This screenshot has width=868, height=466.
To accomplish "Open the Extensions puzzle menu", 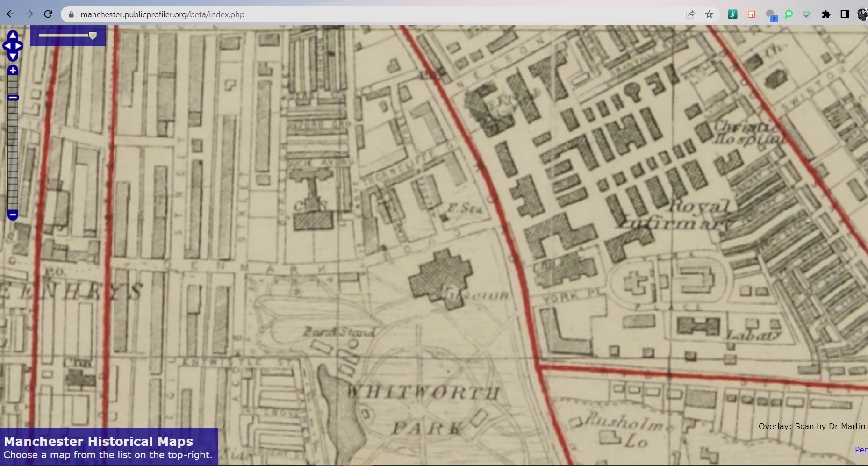I will point(826,14).
